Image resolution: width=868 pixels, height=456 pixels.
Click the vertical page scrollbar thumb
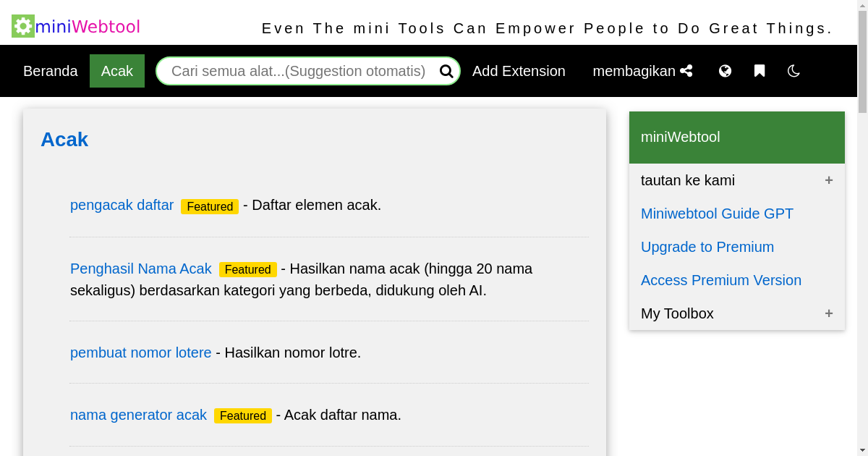(862, 62)
